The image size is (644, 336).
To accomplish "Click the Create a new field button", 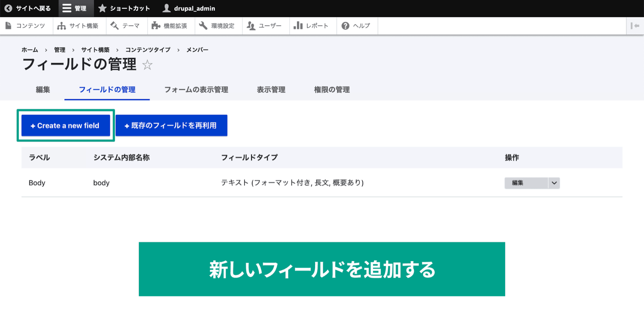I will coord(66,125).
